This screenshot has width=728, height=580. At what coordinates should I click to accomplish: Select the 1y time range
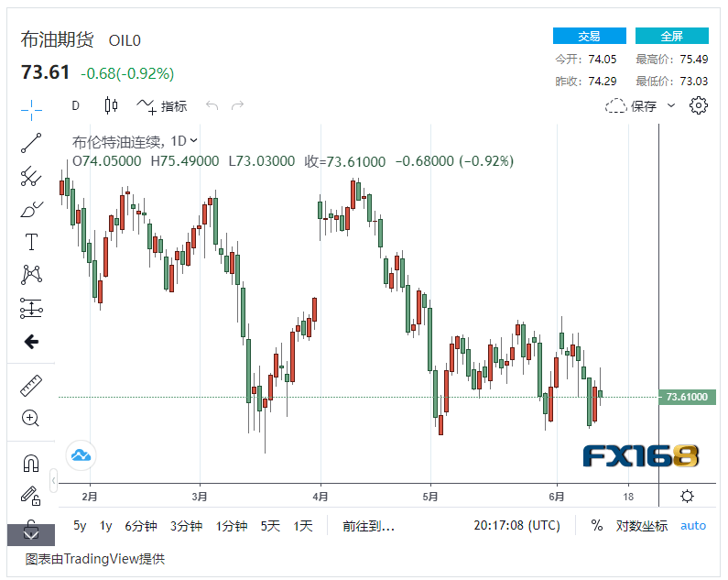(106, 526)
